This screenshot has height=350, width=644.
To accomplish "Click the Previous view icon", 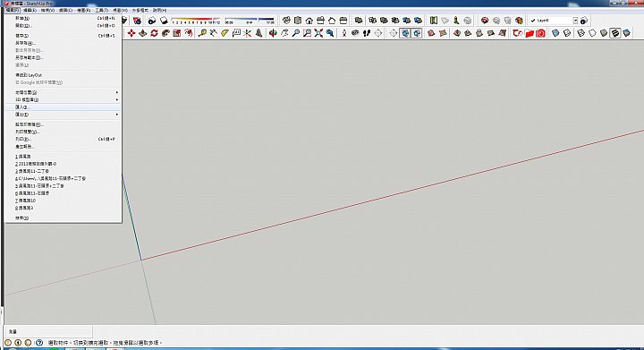I will tap(330, 33).
